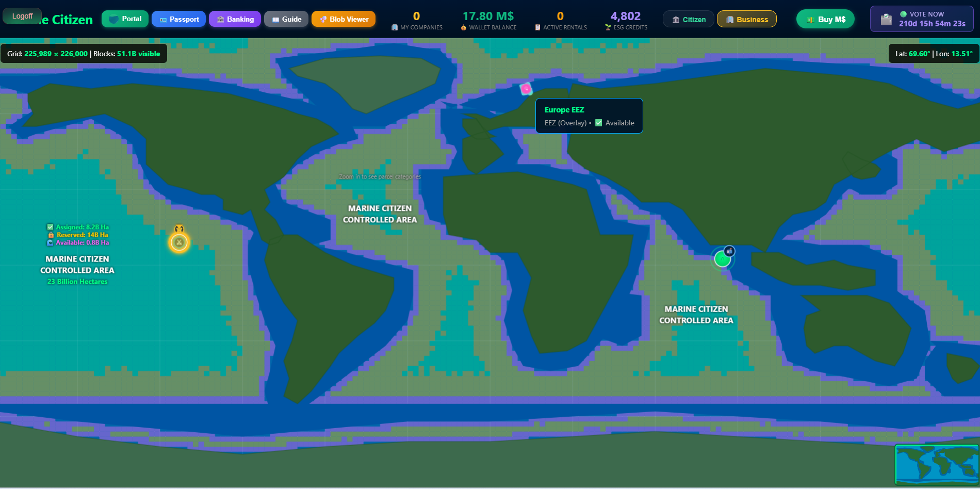
Task: Click the small dark badge above the green marker
Action: (x=729, y=251)
